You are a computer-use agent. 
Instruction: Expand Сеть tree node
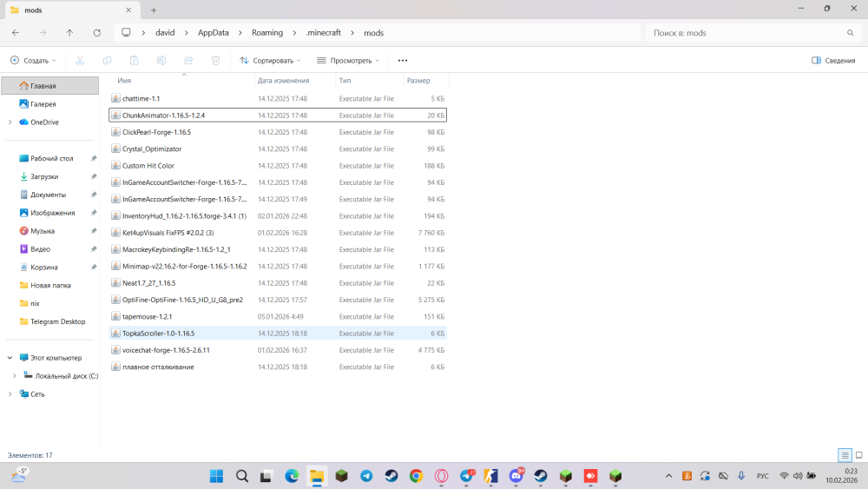[x=10, y=394]
